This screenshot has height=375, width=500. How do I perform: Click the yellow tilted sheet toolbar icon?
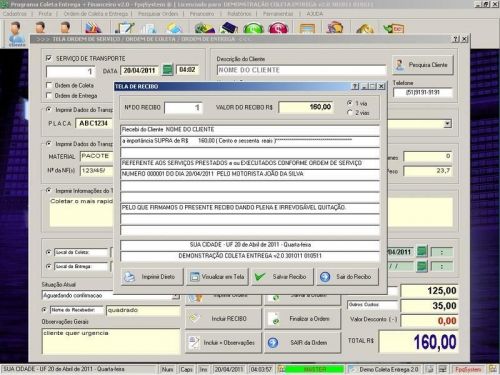(175, 28)
